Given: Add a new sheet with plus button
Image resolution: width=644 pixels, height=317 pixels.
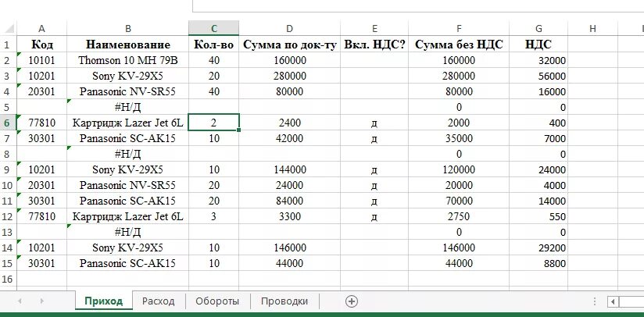Looking at the screenshot, I should point(352,301).
